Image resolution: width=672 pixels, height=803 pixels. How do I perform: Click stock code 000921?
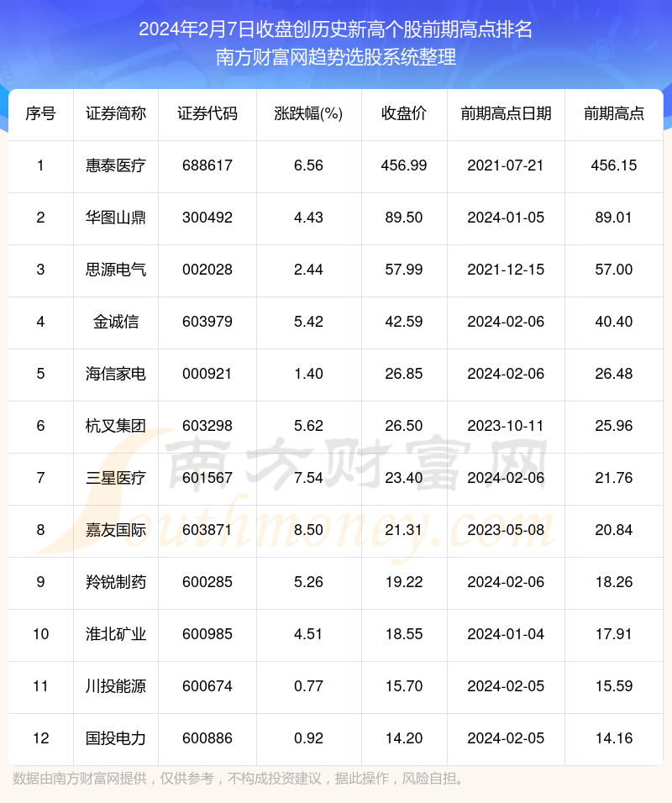pyautogui.click(x=207, y=373)
